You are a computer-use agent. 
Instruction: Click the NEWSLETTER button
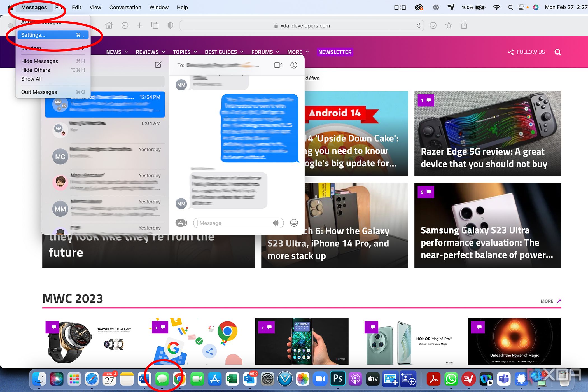click(x=335, y=52)
